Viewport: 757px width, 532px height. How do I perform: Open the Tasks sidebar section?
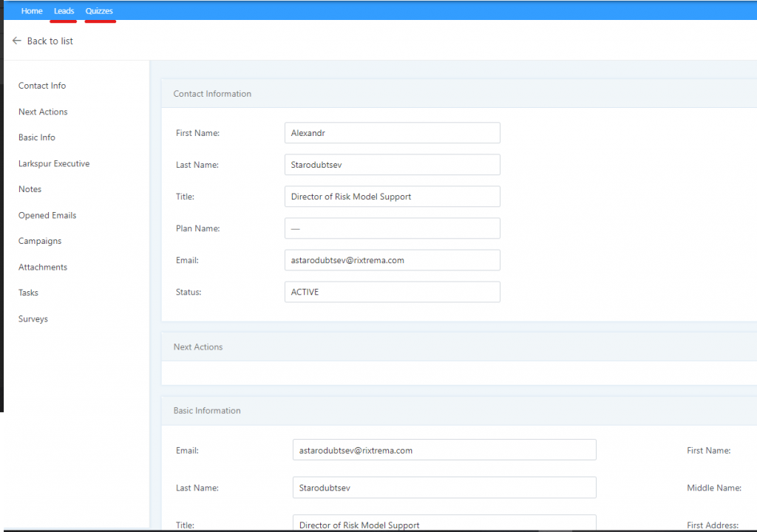[x=29, y=293]
